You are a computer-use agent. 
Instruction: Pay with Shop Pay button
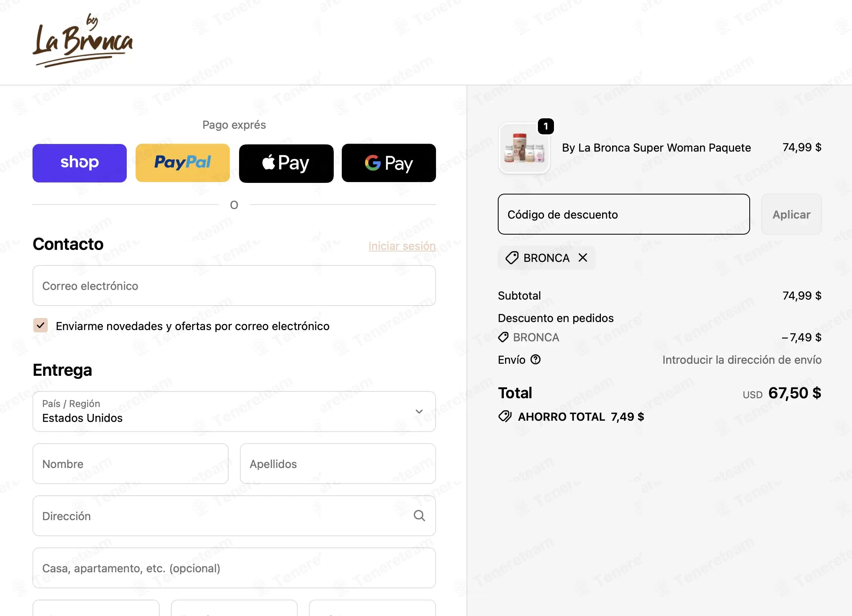click(79, 163)
